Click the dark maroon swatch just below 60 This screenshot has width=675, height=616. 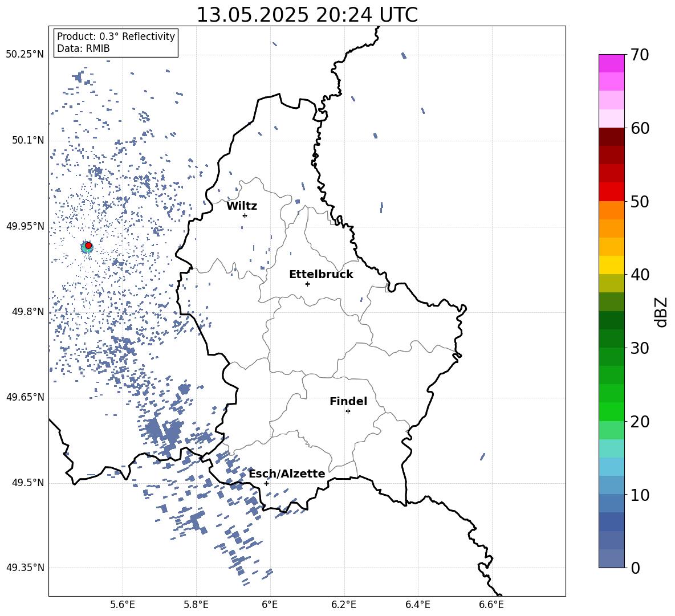tap(611, 137)
